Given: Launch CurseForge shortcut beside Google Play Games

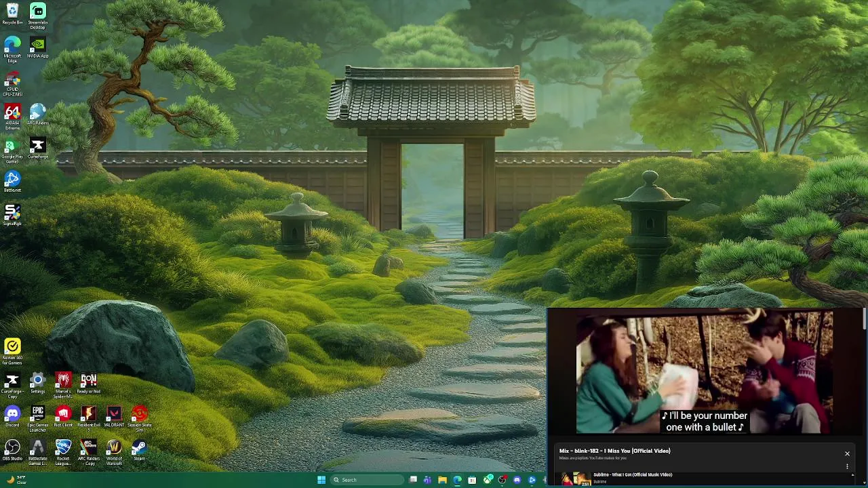Looking at the screenshot, I should coord(38,148).
